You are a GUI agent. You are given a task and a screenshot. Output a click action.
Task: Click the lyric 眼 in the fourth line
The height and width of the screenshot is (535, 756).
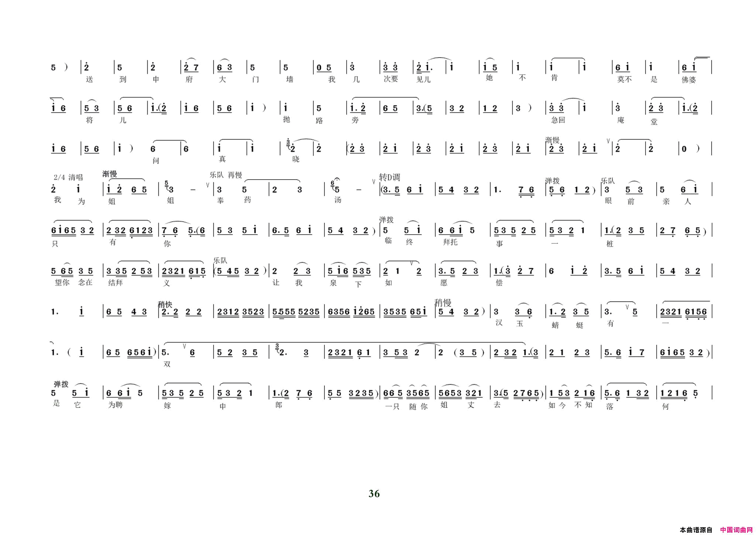609,201
